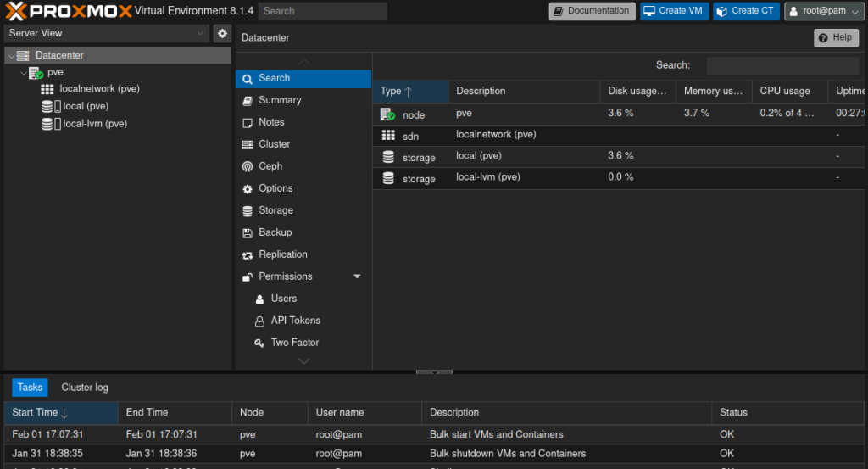Open the Storage menu item
The width and height of the screenshot is (868, 469).
point(303,210)
